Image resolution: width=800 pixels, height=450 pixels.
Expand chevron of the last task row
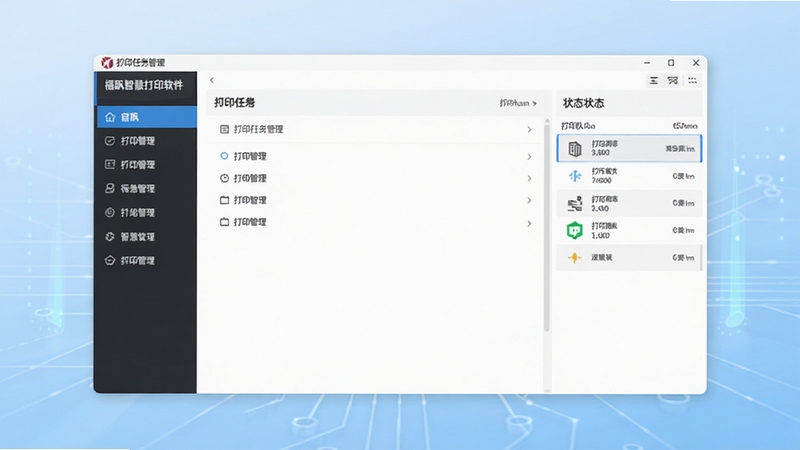[530, 223]
